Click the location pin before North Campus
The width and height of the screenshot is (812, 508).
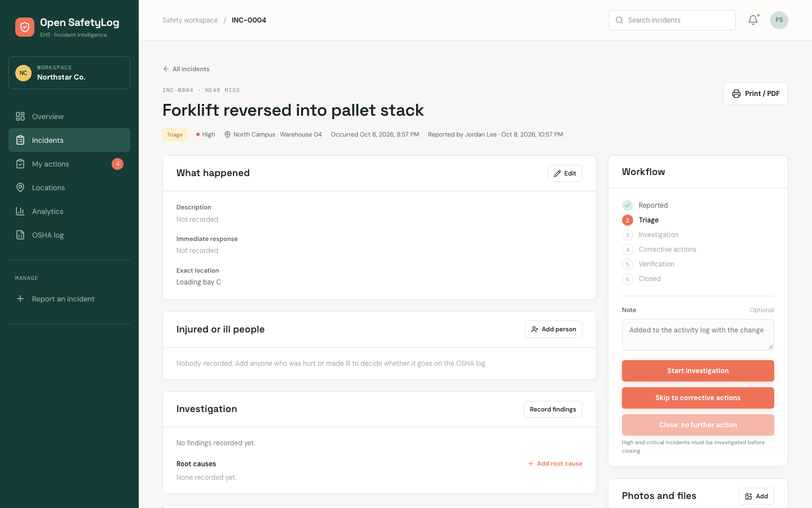pyautogui.click(x=227, y=135)
